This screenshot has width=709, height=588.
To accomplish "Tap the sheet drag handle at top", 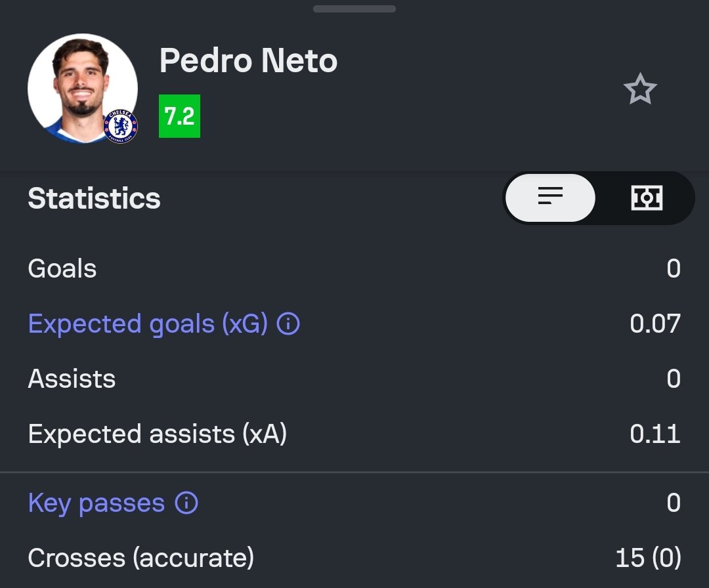I will pos(354,9).
